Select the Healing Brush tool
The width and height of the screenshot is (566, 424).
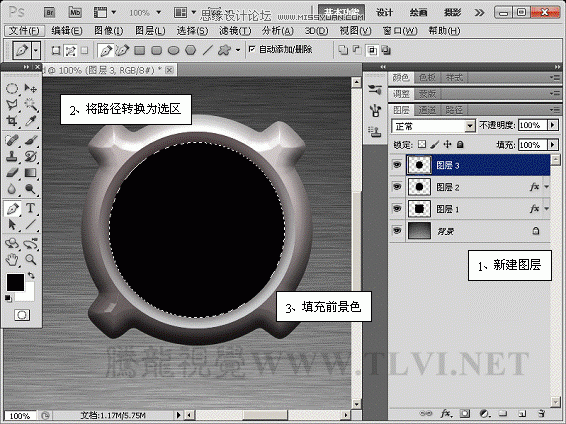point(12,140)
